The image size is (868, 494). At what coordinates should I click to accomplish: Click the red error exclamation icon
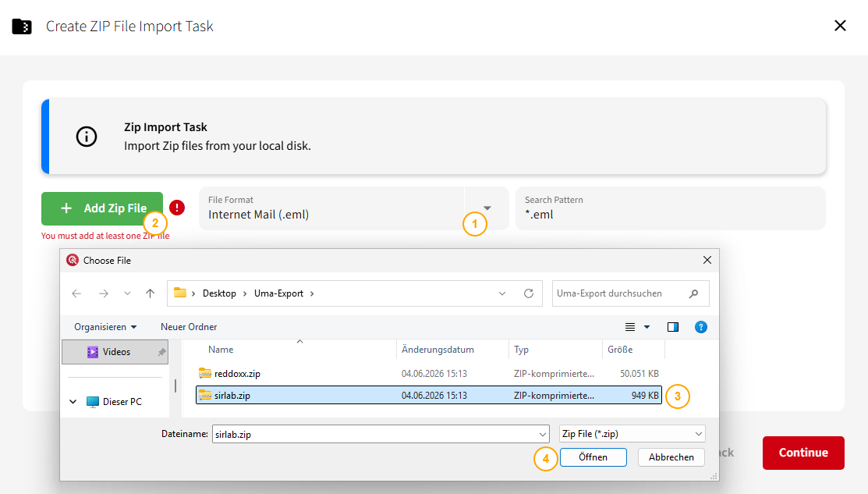click(176, 208)
